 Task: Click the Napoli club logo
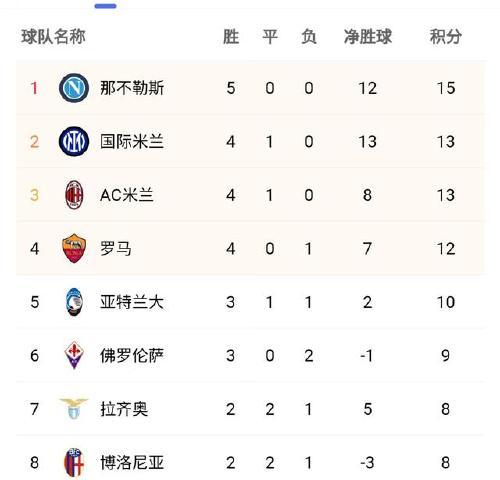coord(74,88)
